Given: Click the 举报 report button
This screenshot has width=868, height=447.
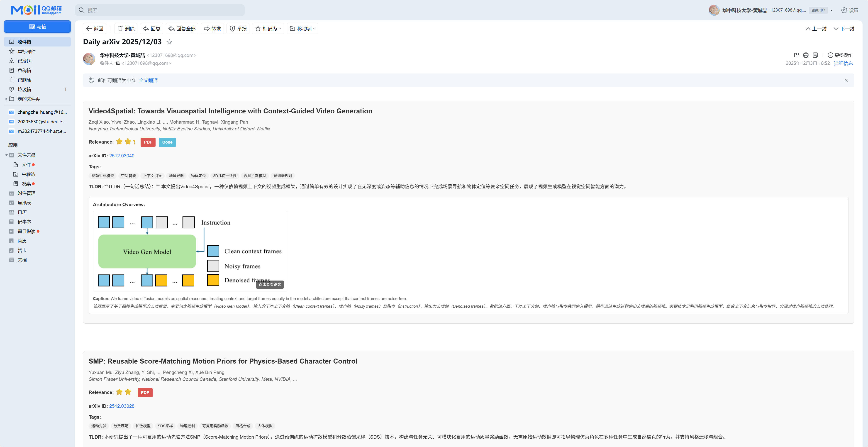Looking at the screenshot, I should coord(238,29).
